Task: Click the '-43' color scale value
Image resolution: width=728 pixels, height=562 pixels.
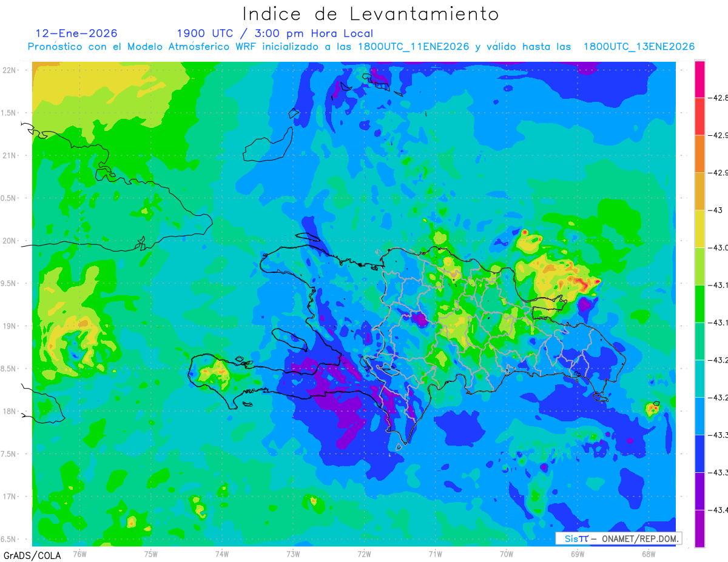Action: (715, 210)
